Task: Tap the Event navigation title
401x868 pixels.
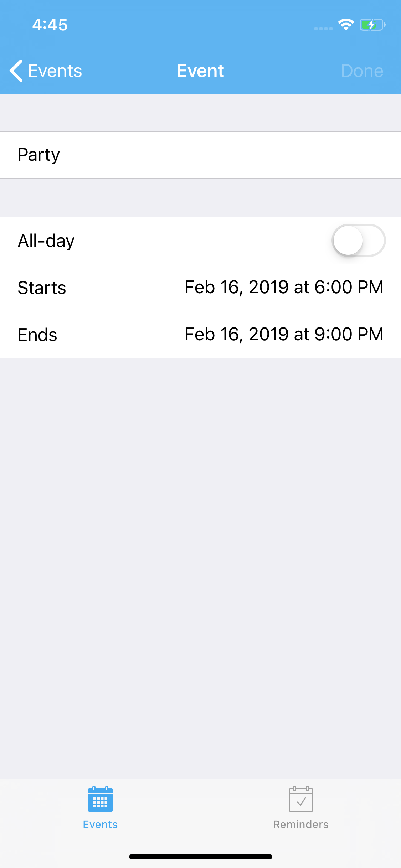Action: (200, 71)
